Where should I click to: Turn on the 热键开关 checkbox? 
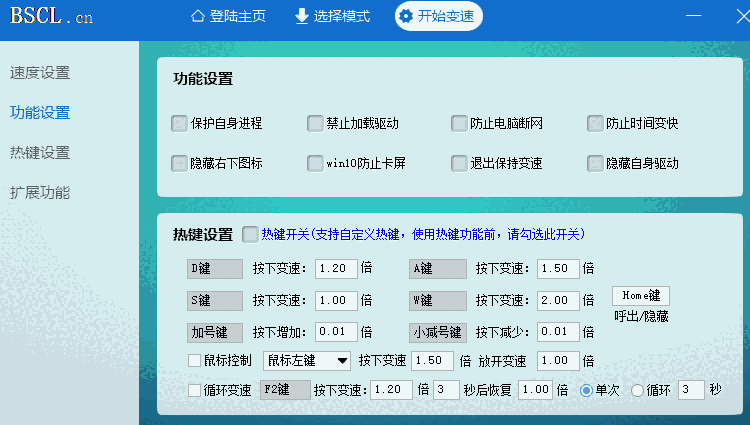(x=250, y=234)
